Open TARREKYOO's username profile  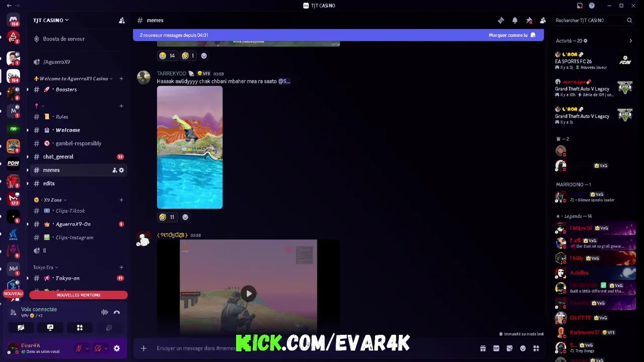172,73
